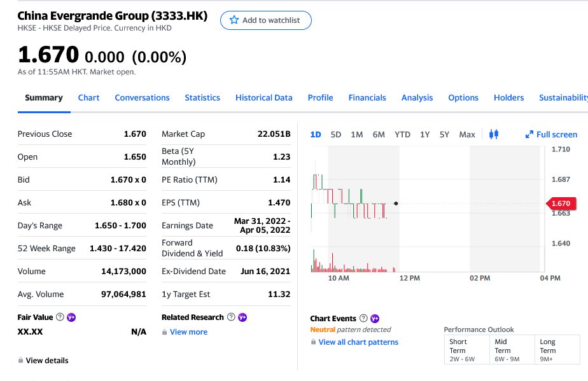
Task: Click Volume value 14,173,000
Action: pos(123,271)
